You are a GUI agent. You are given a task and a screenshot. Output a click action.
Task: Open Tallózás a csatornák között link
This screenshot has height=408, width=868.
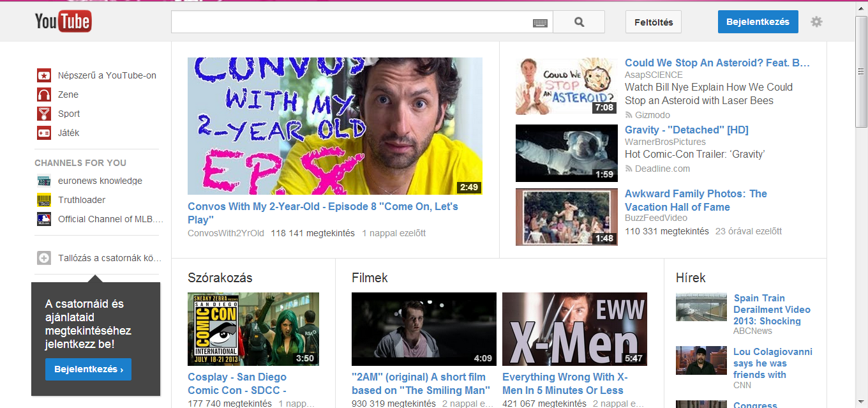[x=110, y=258]
